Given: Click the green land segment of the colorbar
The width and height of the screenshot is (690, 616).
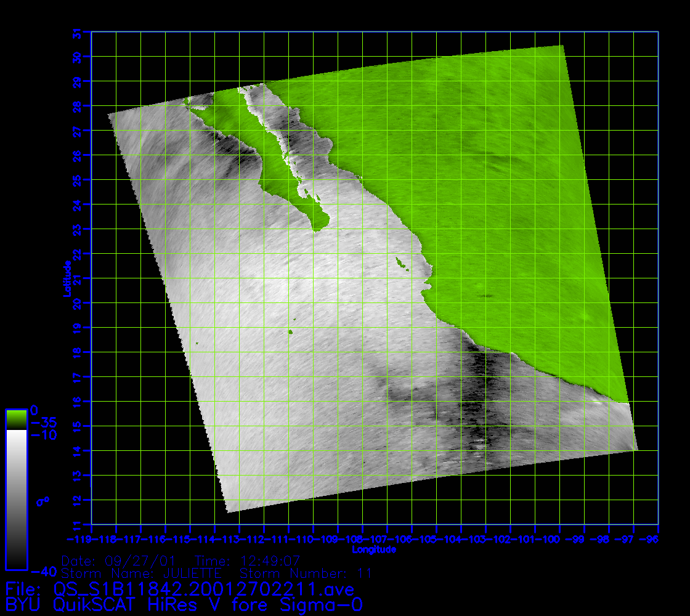Looking at the screenshot, I should point(16,420).
